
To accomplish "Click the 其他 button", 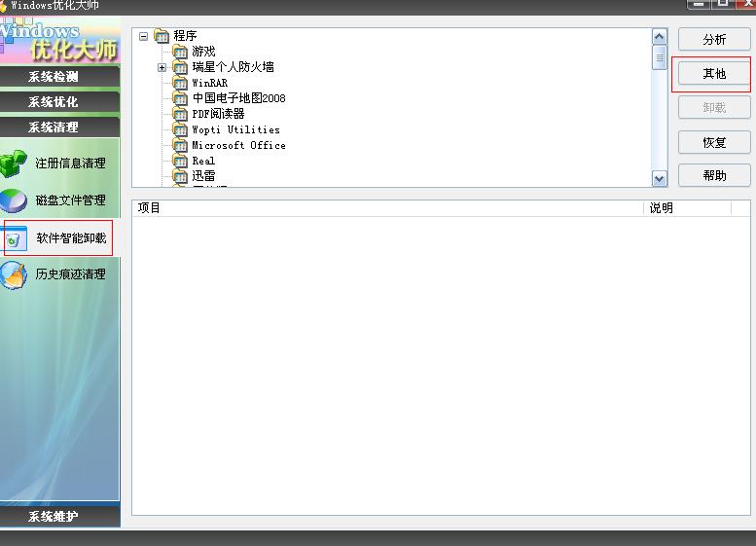I will click(x=714, y=74).
